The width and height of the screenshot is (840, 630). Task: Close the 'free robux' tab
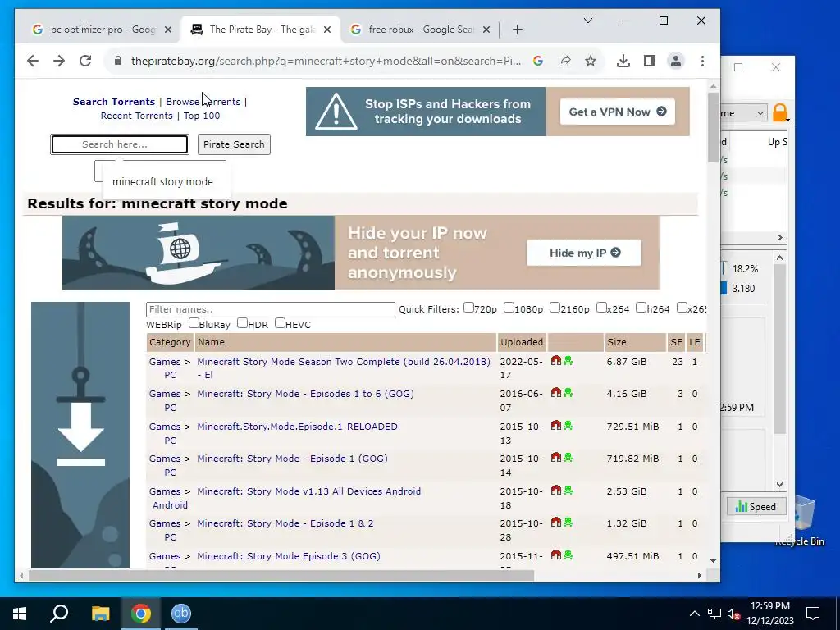coord(486,30)
